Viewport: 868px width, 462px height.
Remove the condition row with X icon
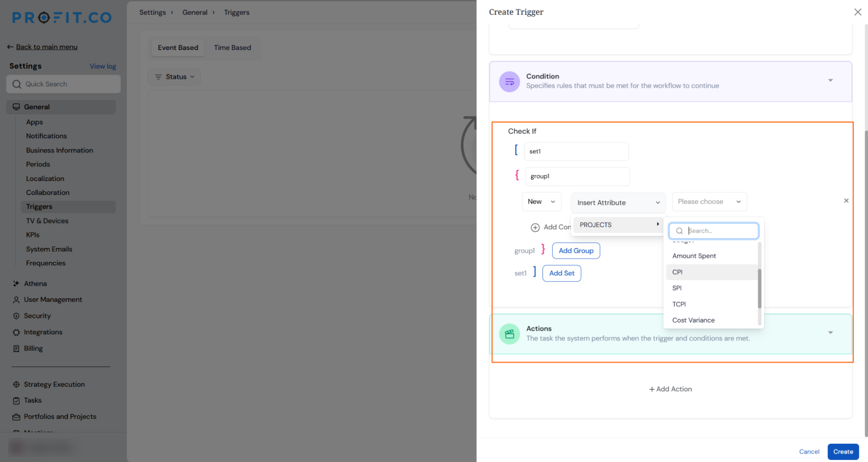846,201
